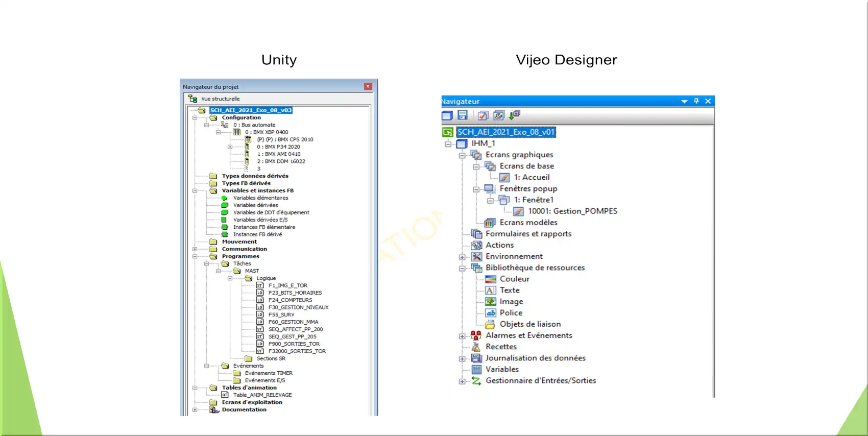Image resolution: width=868 pixels, height=436 pixels.
Task: Select Ecrans graphiques entry
Action: click(x=519, y=155)
